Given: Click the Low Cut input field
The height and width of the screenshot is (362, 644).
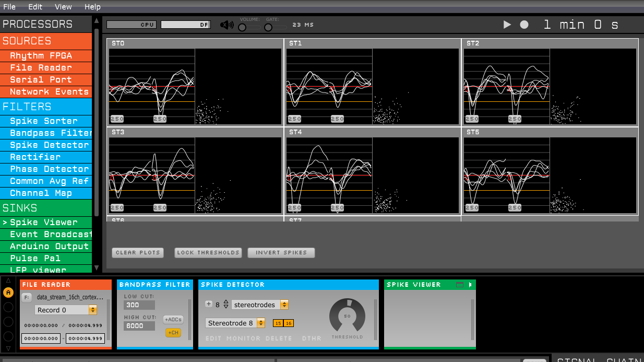Looking at the screenshot, I should pos(139,305).
